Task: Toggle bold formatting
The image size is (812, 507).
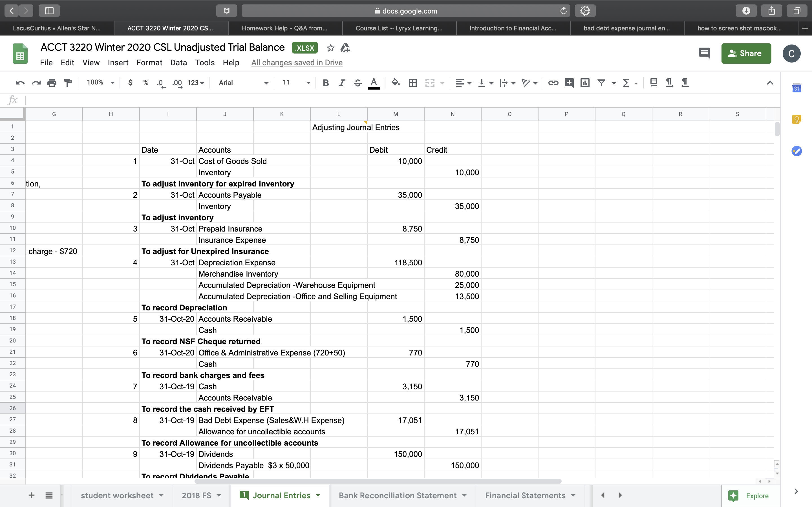Action: 325,83
